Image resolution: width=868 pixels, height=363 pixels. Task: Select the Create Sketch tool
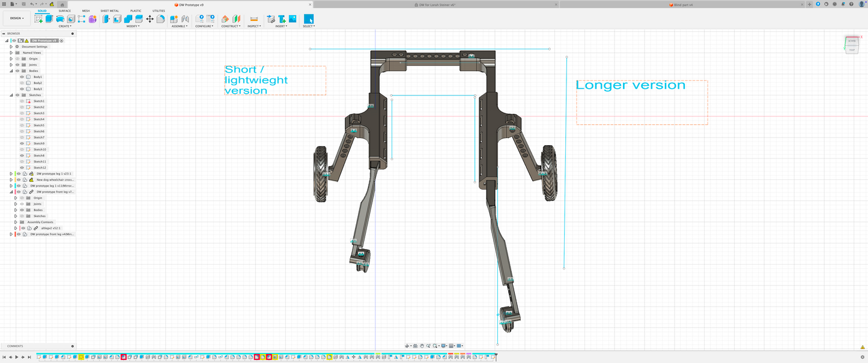pos(39,19)
